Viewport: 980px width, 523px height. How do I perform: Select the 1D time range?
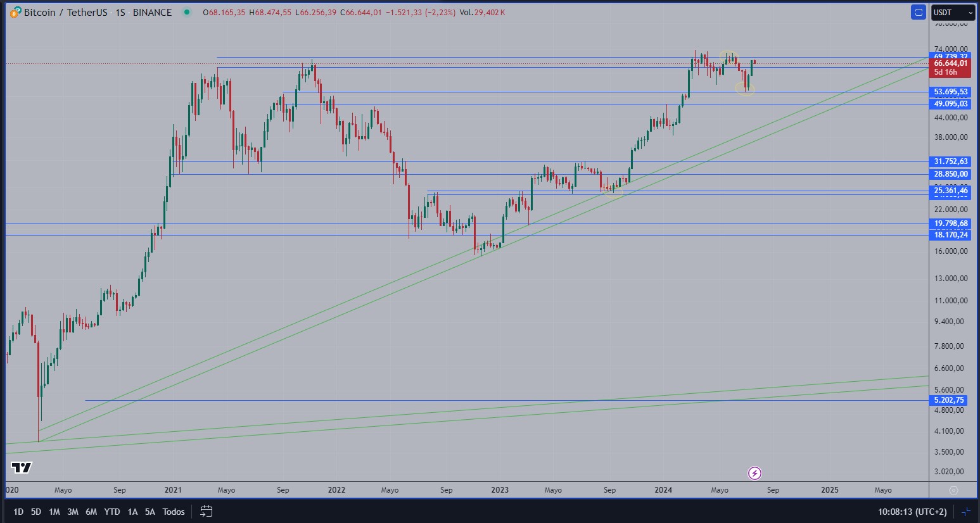[x=18, y=512]
